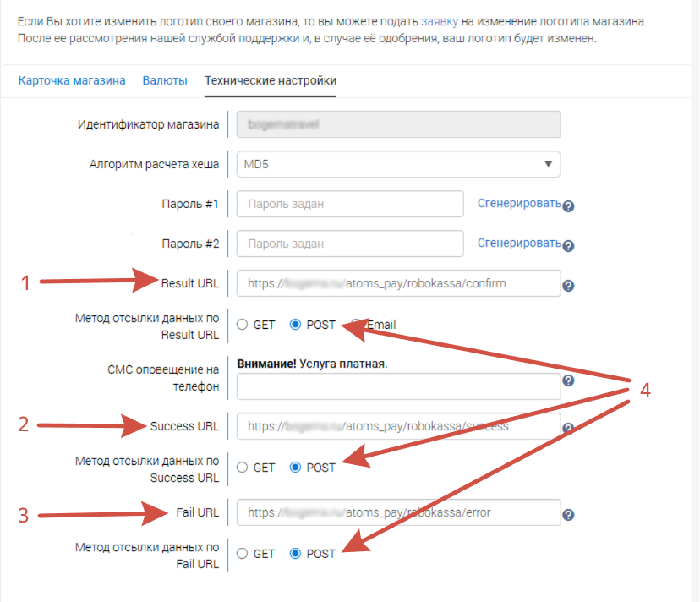This screenshot has height=602, width=700.
Task: Select POST for Success URL method
Action: point(295,468)
